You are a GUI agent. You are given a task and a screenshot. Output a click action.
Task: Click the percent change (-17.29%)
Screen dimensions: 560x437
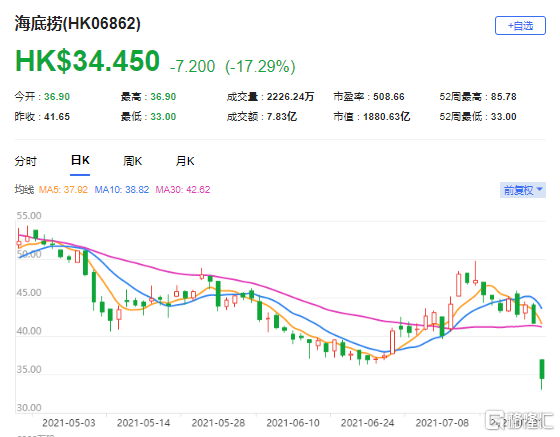tap(260, 66)
